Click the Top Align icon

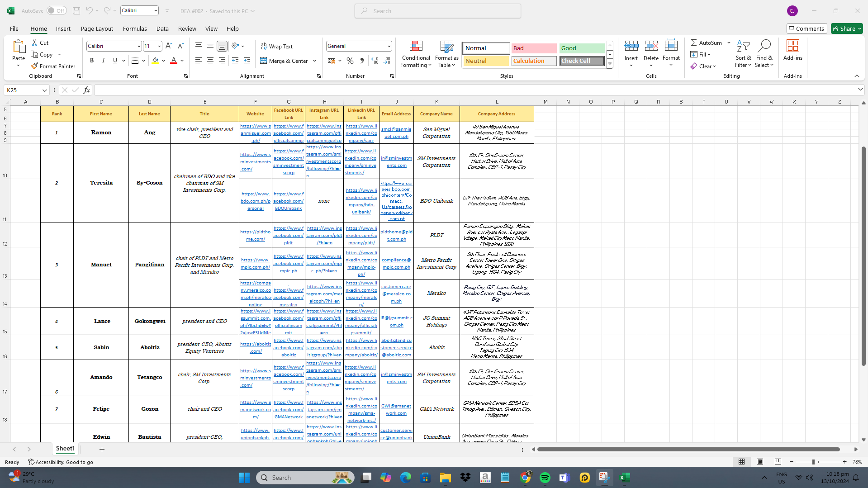click(199, 46)
